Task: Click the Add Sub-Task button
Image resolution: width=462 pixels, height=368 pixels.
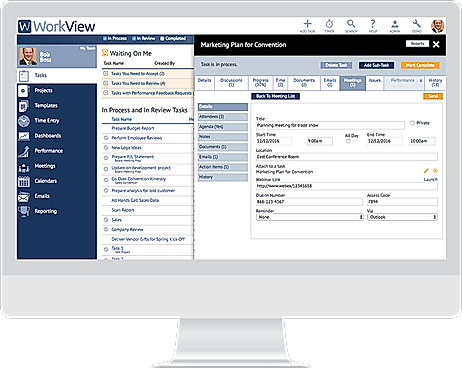Action: (376, 65)
